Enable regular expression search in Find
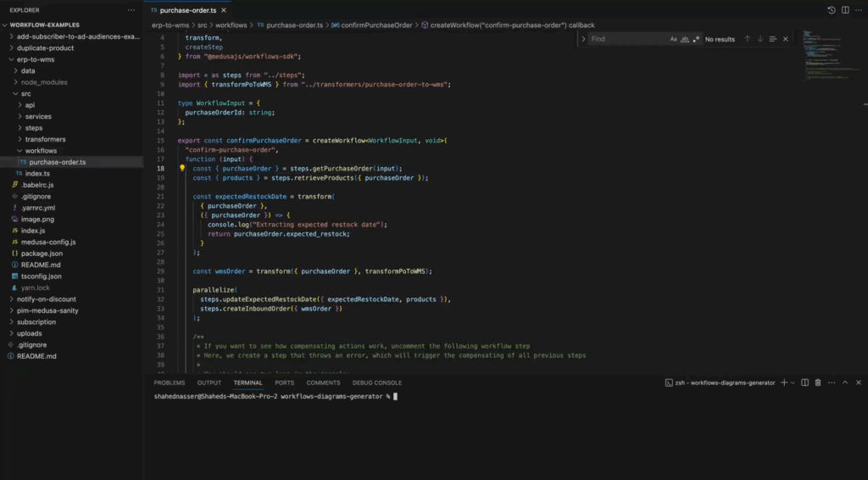Image resolution: width=868 pixels, height=480 pixels. pos(696,39)
